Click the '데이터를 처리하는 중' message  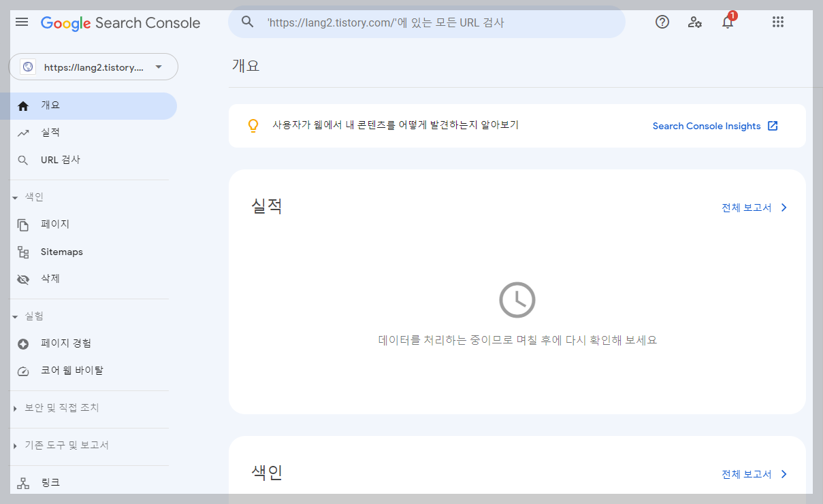coord(517,340)
